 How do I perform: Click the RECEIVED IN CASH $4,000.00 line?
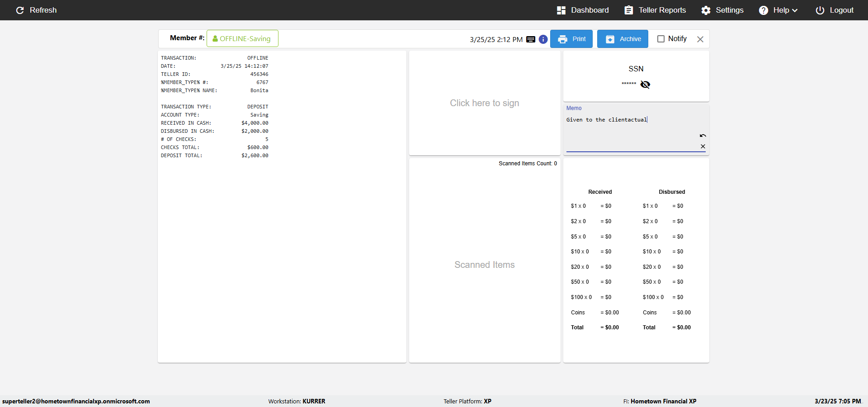tap(215, 123)
